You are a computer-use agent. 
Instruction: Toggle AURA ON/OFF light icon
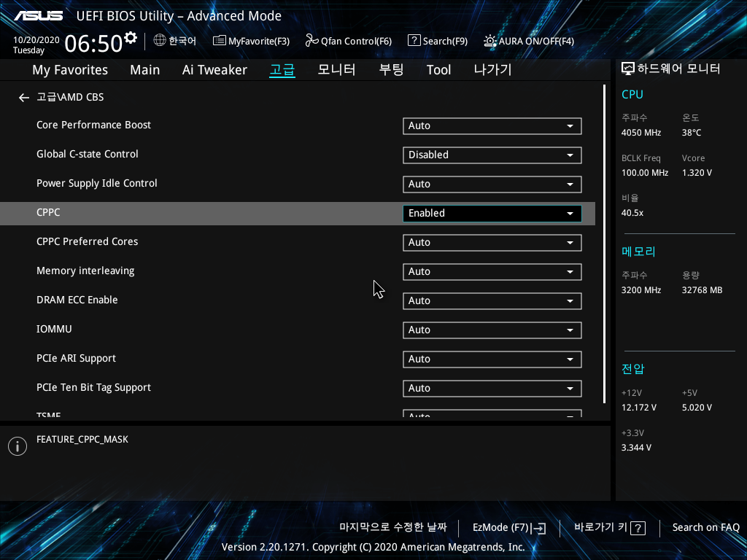coord(489,41)
